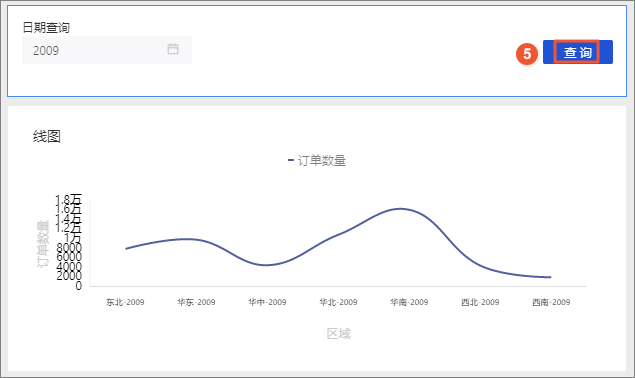Click the 2009 date input field
635x378 pixels.
[x=107, y=50]
